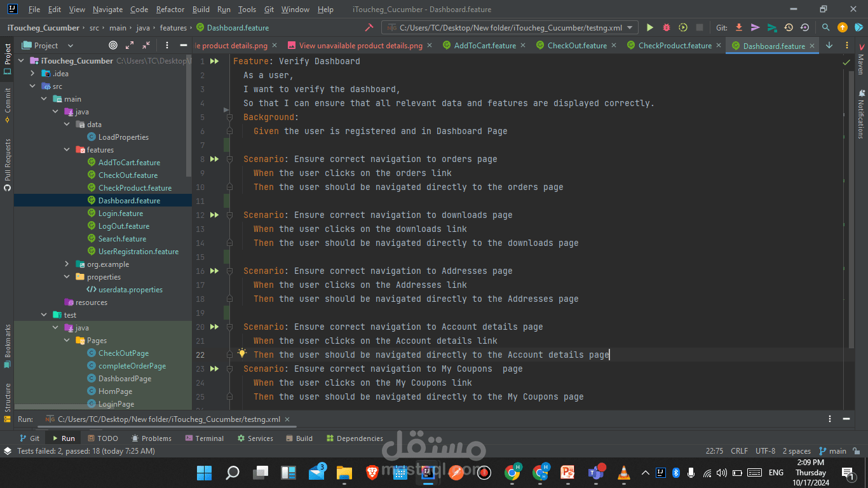
Task: Open Git Show History clock icon
Action: (x=789, y=28)
